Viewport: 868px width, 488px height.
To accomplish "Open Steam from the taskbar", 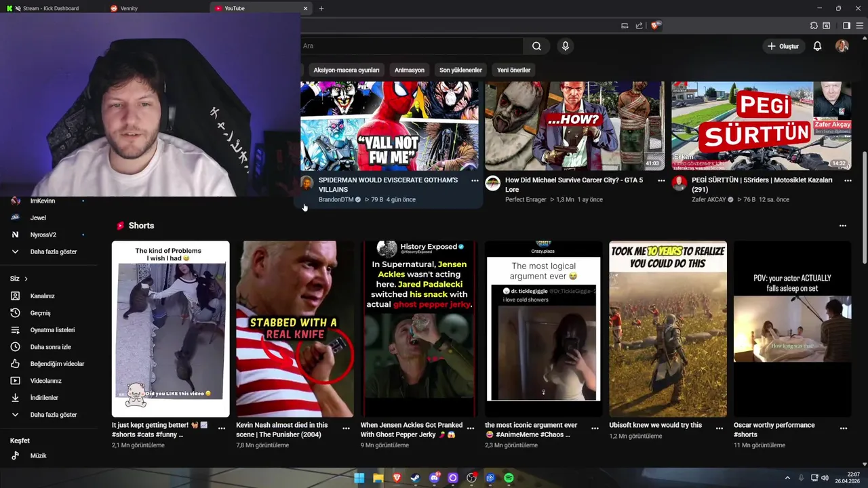I will coord(415,478).
